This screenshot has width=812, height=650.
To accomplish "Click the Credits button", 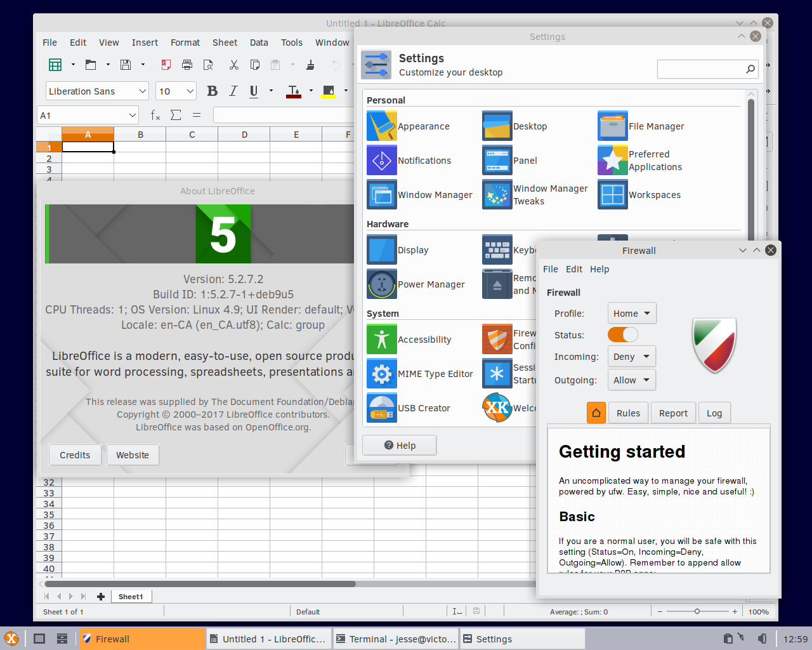I will pyautogui.click(x=75, y=455).
